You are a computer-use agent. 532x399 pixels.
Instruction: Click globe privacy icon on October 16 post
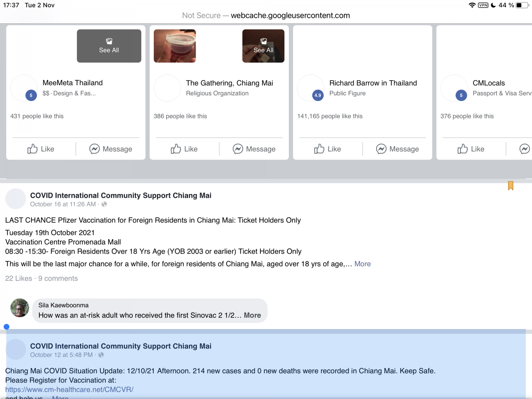click(x=104, y=204)
